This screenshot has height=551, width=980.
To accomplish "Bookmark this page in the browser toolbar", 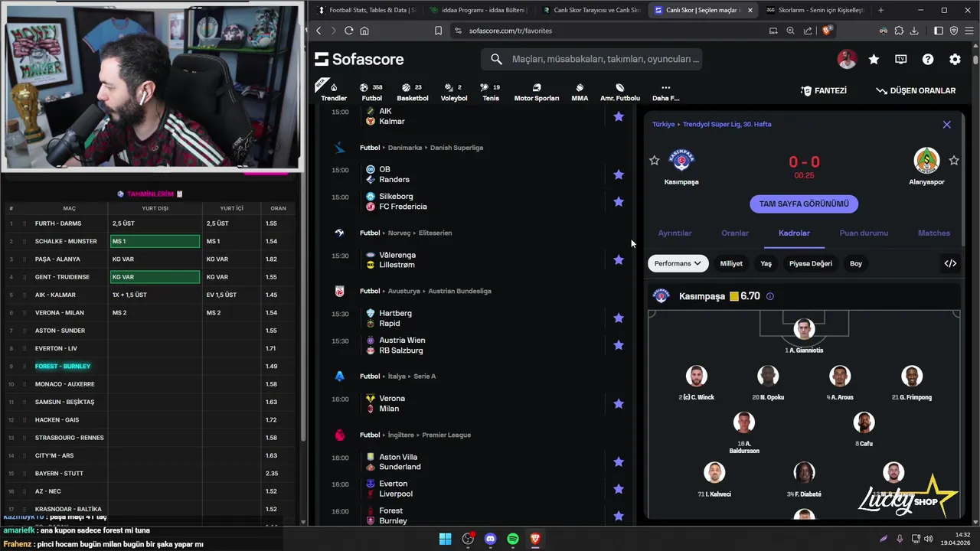I will tap(438, 31).
